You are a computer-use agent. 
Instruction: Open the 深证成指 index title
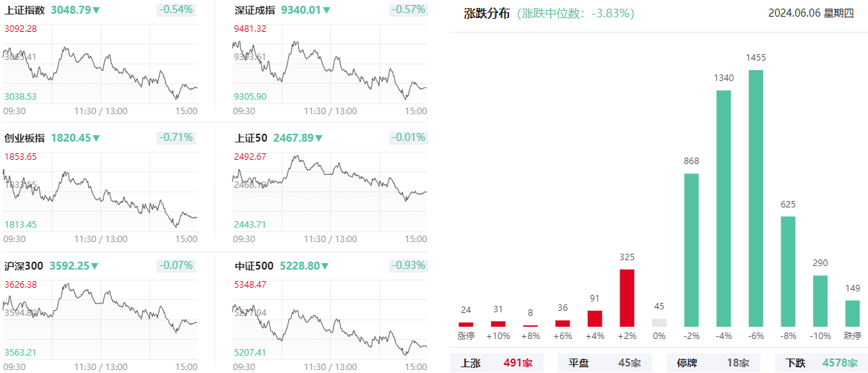(x=255, y=10)
